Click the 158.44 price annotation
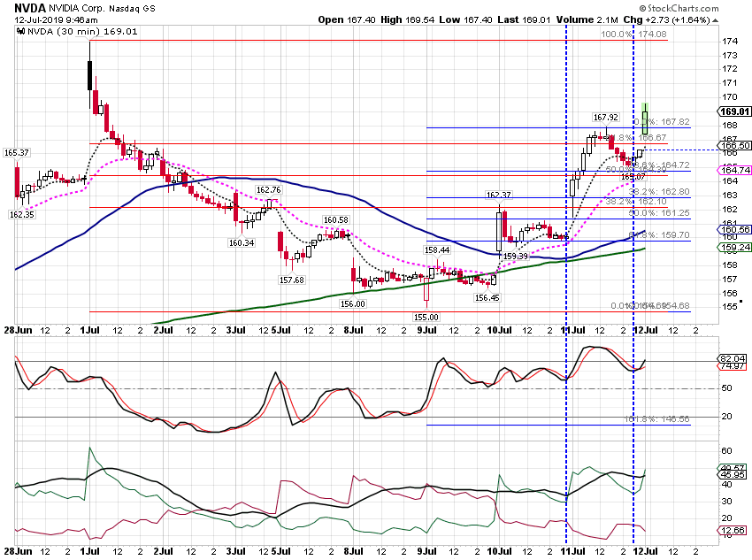752x560 pixels. 437,250
